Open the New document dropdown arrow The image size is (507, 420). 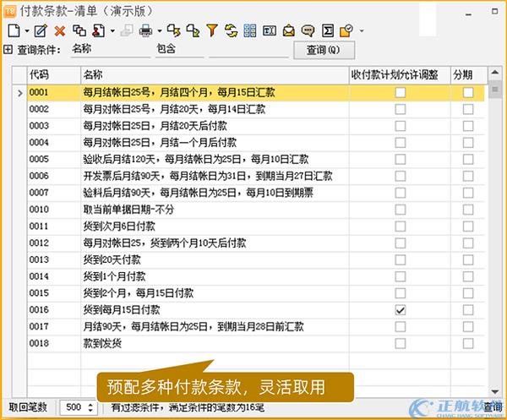pyautogui.click(x=27, y=31)
